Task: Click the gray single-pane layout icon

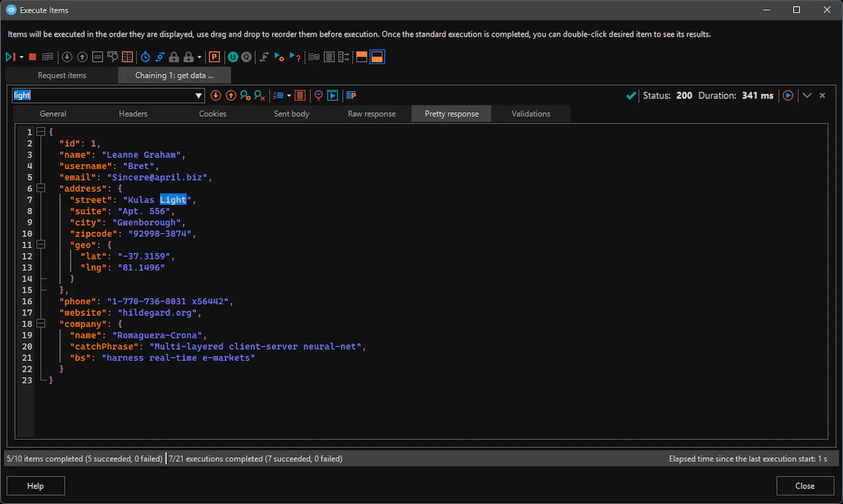Action: coord(329,57)
